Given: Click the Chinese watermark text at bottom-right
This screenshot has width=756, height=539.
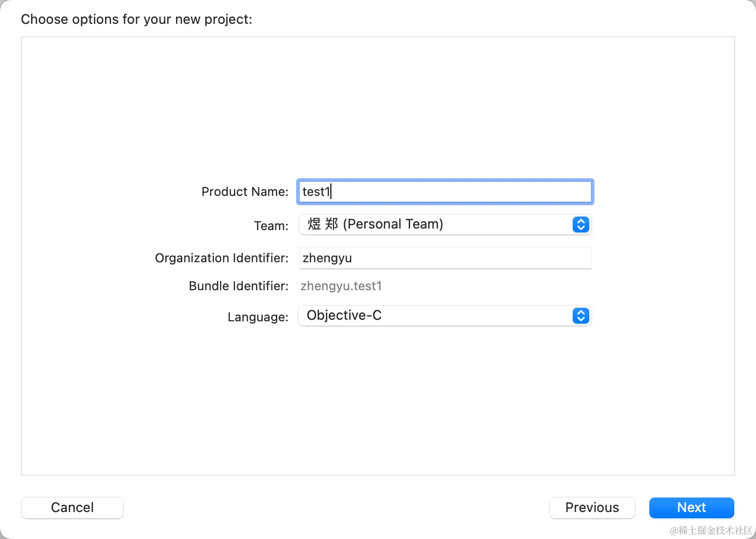Looking at the screenshot, I should [711, 530].
